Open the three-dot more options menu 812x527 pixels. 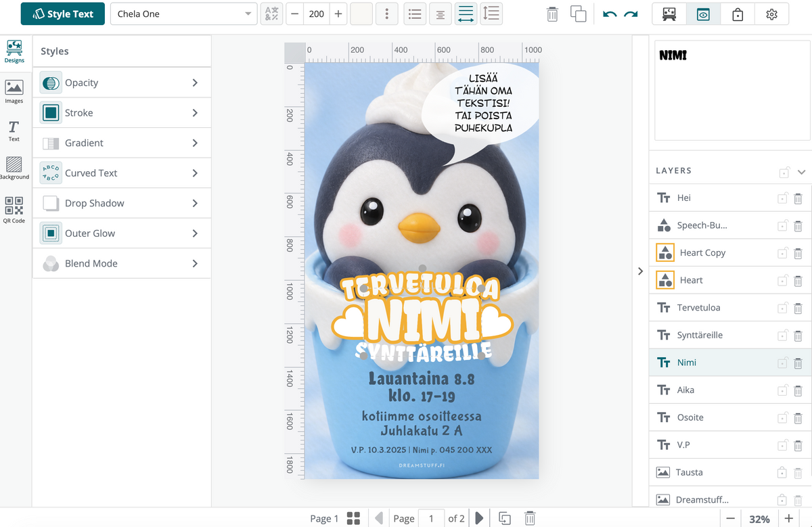point(386,14)
